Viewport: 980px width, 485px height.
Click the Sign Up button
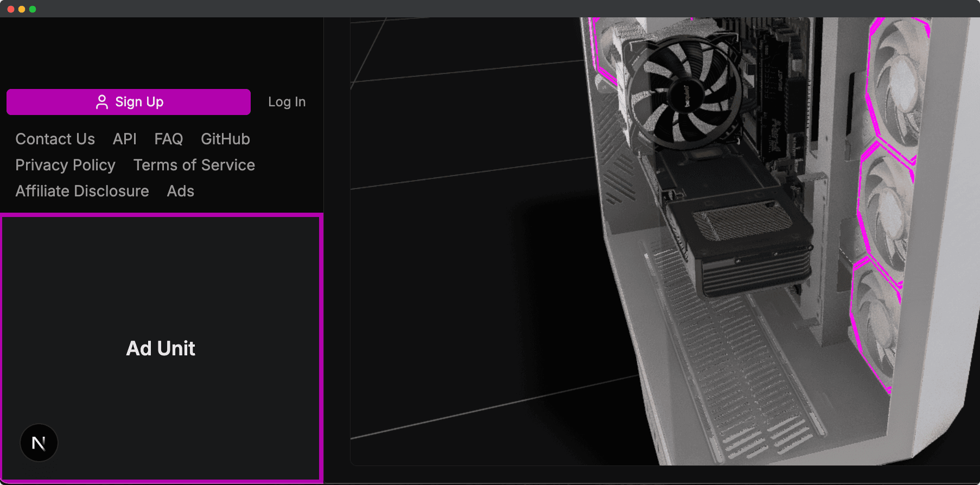coord(129,102)
